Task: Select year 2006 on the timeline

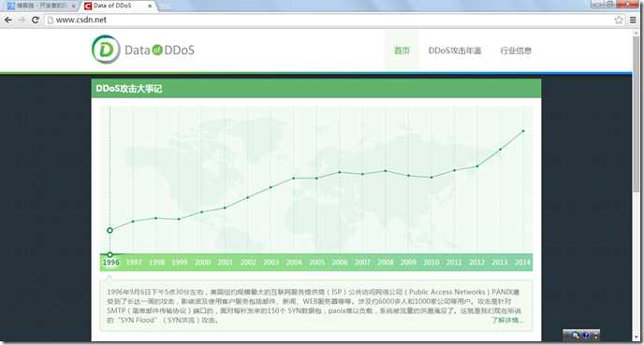Action: [340, 263]
